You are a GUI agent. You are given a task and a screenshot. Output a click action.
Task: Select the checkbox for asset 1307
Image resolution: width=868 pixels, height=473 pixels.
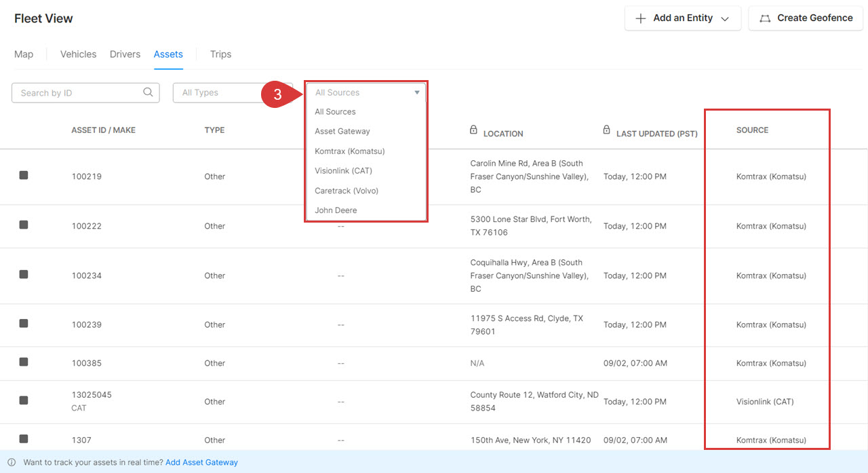(24, 438)
